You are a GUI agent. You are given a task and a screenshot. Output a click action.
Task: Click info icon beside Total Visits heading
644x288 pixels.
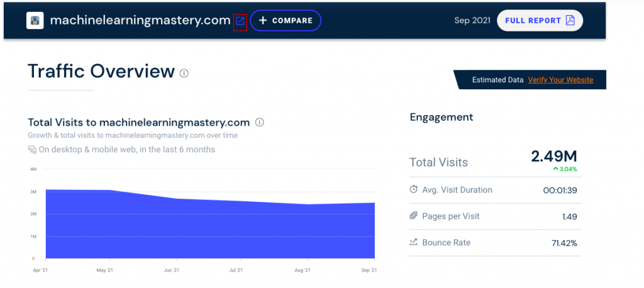coord(260,123)
